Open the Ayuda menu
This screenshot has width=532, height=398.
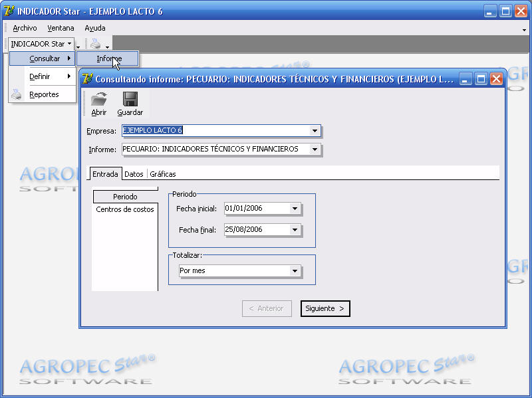95,28
